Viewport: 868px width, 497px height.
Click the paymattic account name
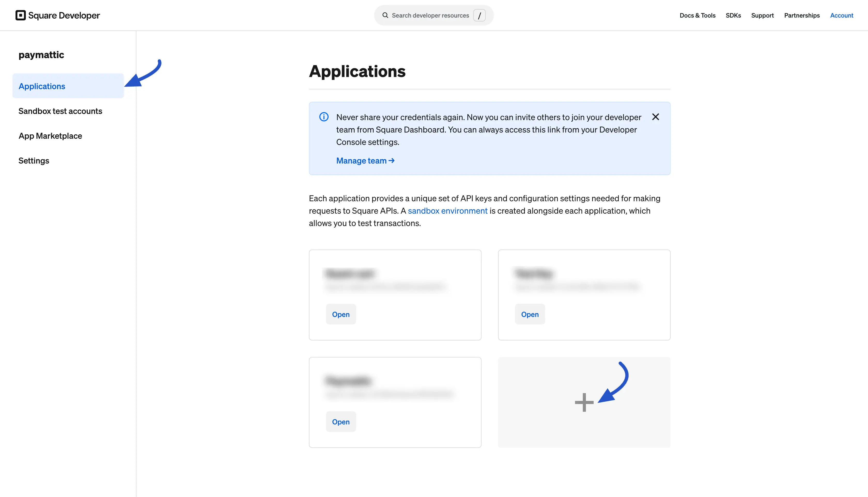point(41,55)
